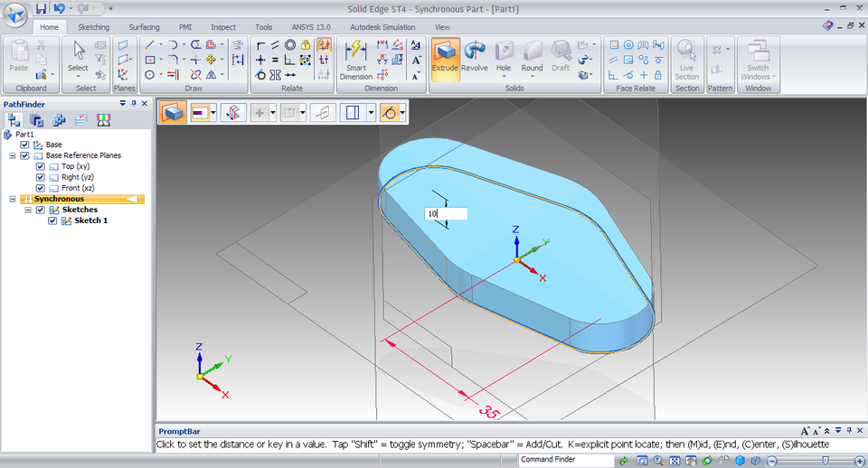Click the Extrude tool in Solids group
Screen dimensions: 868x468
(445, 60)
